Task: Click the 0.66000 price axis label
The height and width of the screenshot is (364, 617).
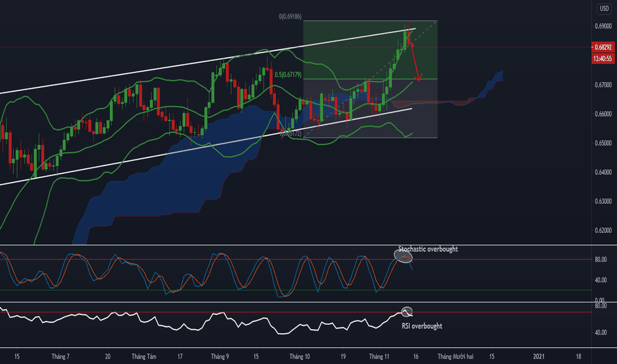Action: pos(603,114)
